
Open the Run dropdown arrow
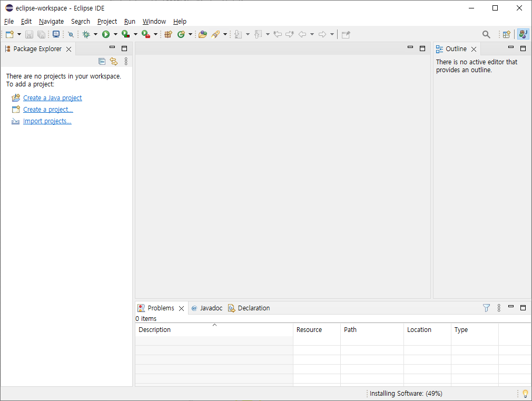point(115,34)
